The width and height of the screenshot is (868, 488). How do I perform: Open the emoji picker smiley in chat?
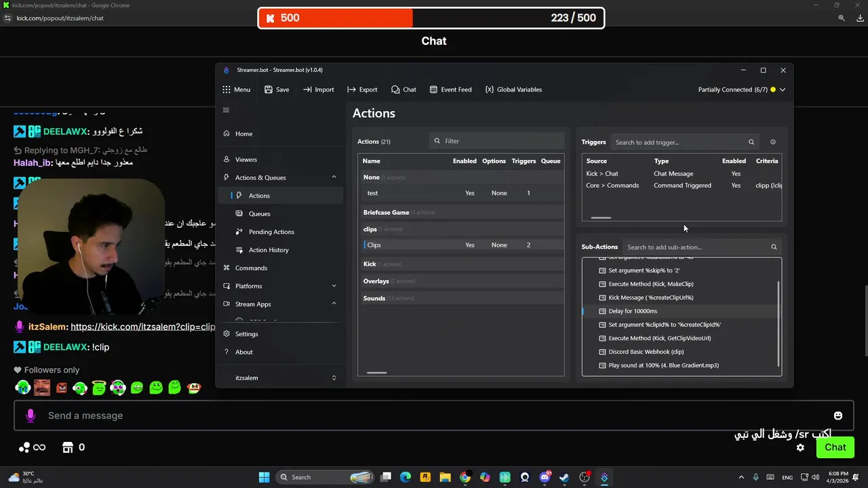click(838, 415)
